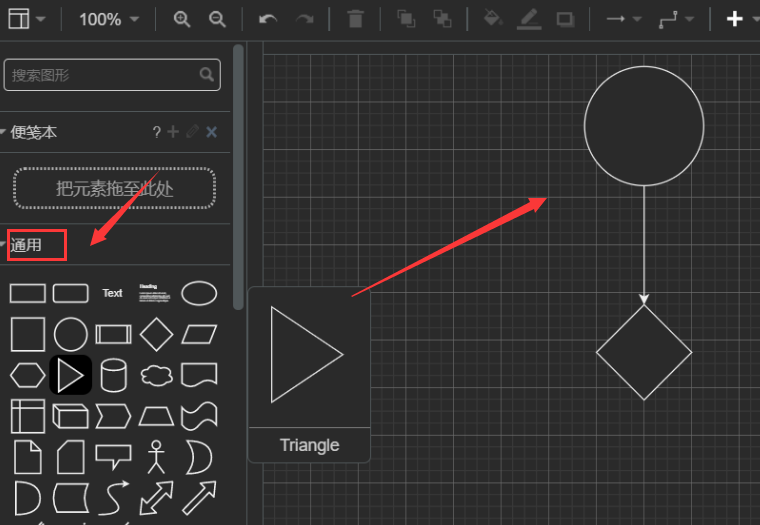
Task: Toggle the shadow icon in toolbar
Action: (565, 19)
